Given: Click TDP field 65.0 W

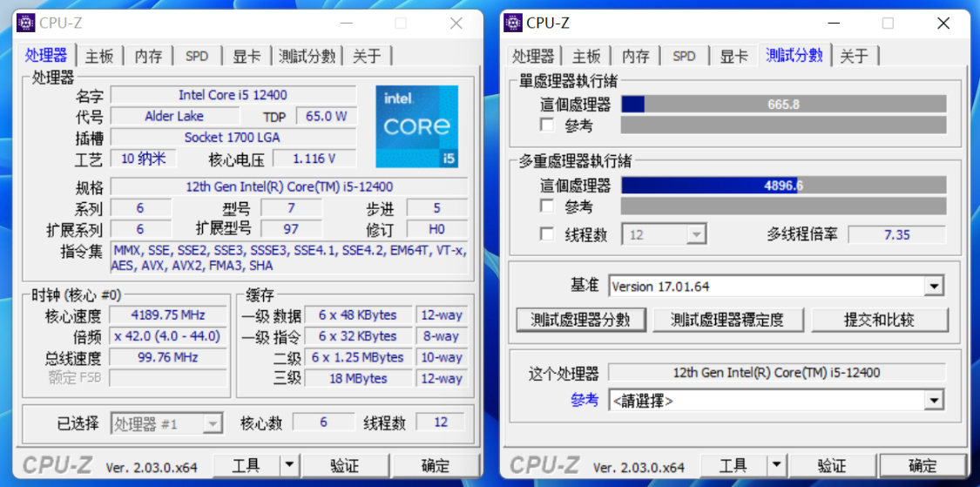Looking at the screenshot, I should pyautogui.click(x=327, y=116).
